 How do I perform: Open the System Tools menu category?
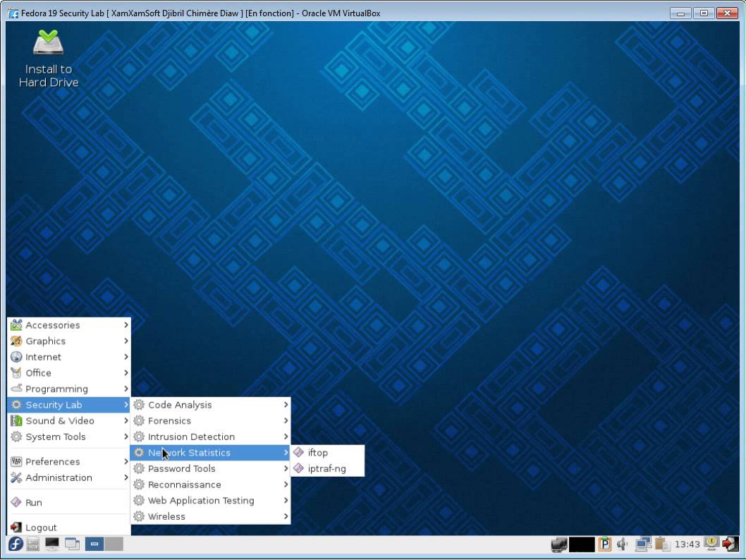[69, 437]
